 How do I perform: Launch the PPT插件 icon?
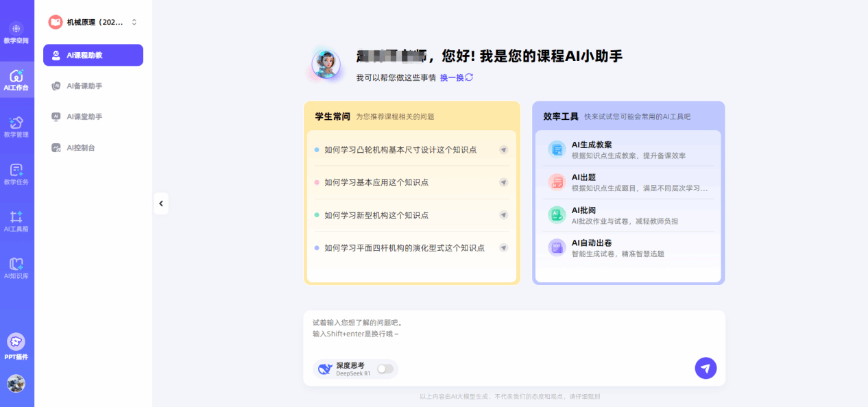[x=16, y=345]
